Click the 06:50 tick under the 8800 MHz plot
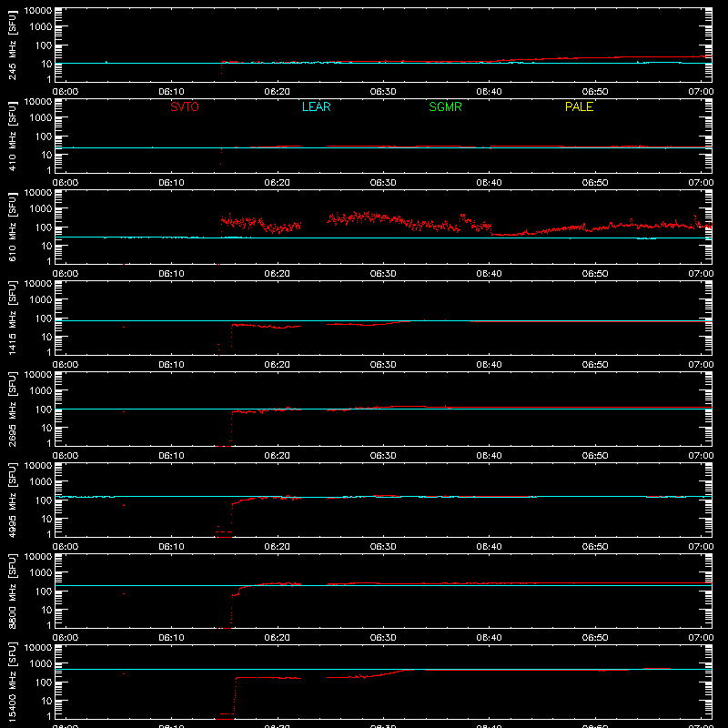The height and width of the screenshot is (728, 728). [595, 638]
